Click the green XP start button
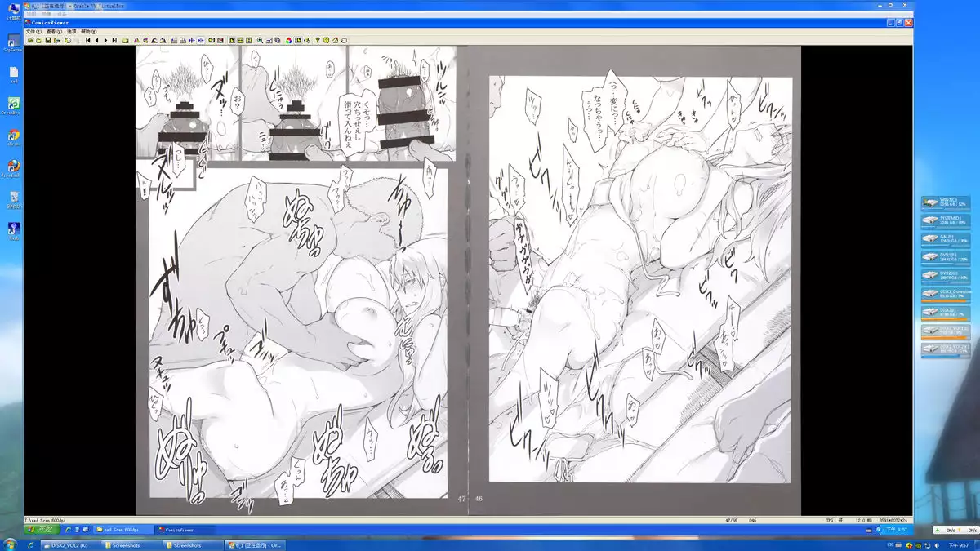The width and height of the screenshot is (980, 551). [39, 529]
